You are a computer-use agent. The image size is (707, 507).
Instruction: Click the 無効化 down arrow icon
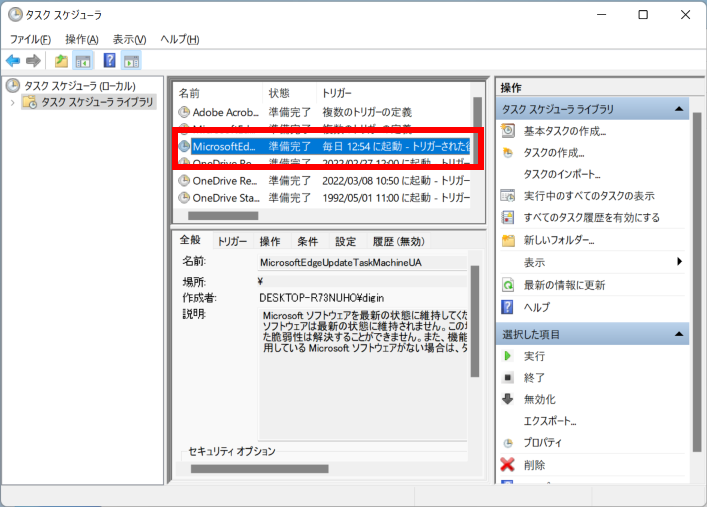[508, 399]
